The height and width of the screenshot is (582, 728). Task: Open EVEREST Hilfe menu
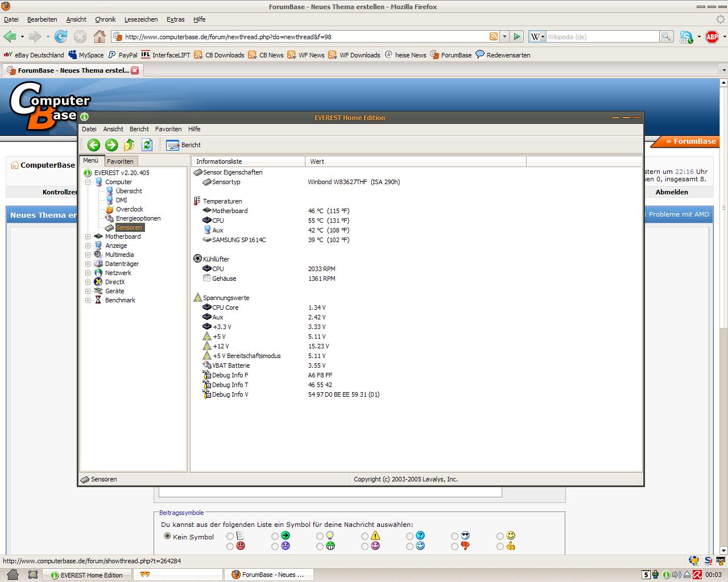coord(194,129)
